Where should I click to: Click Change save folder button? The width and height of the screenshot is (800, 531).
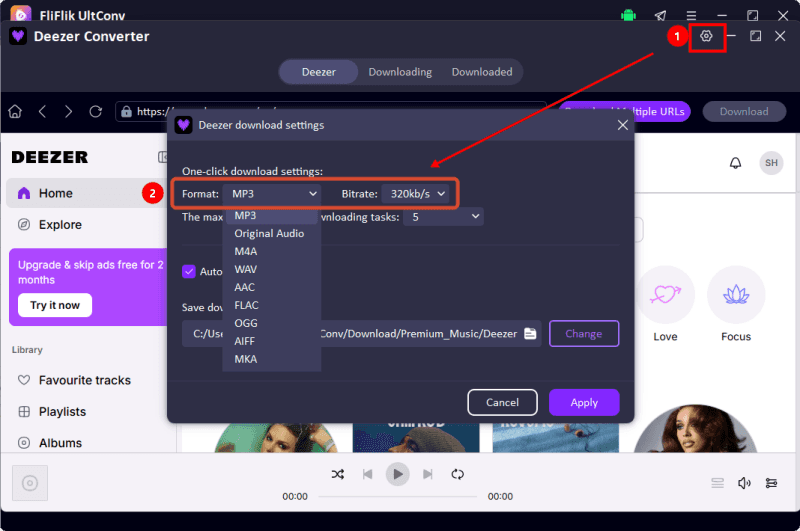tap(584, 334)
